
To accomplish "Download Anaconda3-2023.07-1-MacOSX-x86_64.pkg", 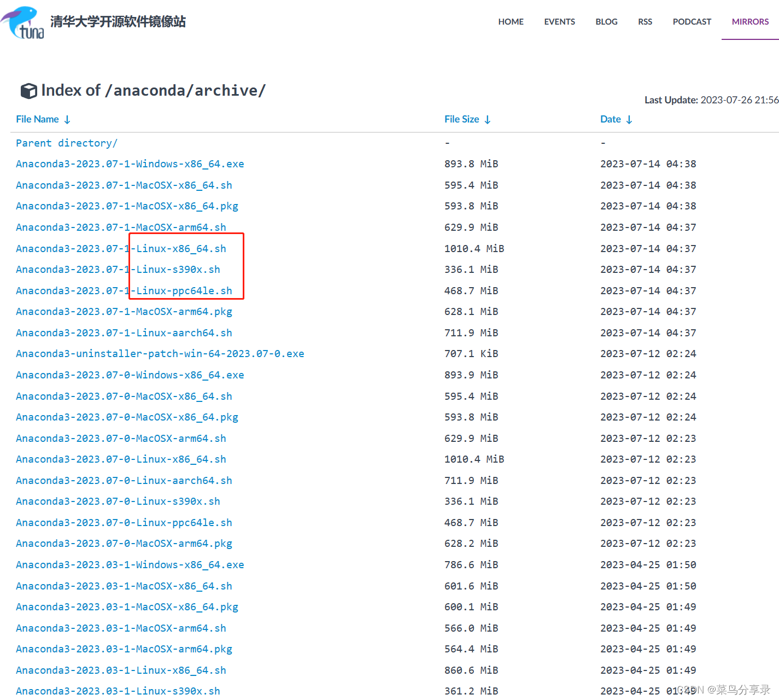I will (x=127, y=206).
